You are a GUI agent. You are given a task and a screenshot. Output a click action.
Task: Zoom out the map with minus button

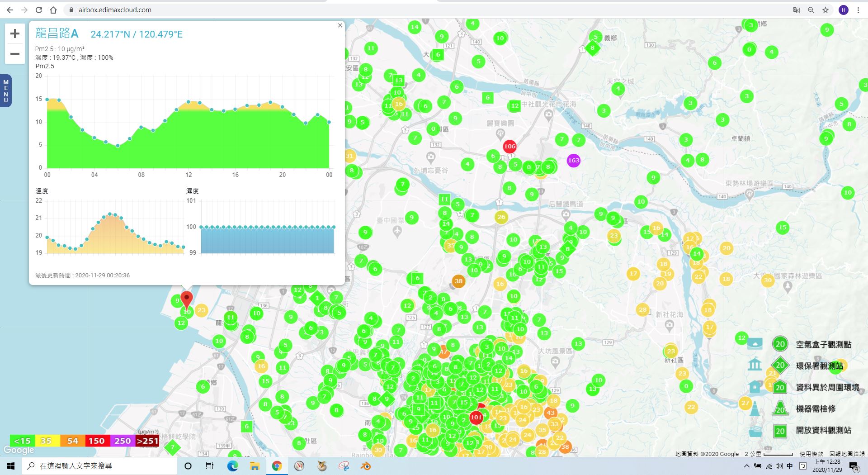tap(15, 54)
